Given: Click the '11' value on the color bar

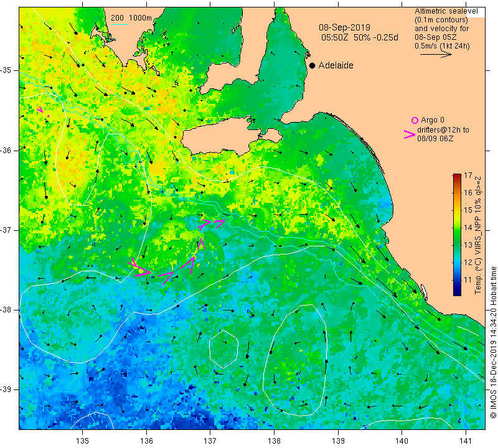Looking at the screenshot, I should (468, 280).
